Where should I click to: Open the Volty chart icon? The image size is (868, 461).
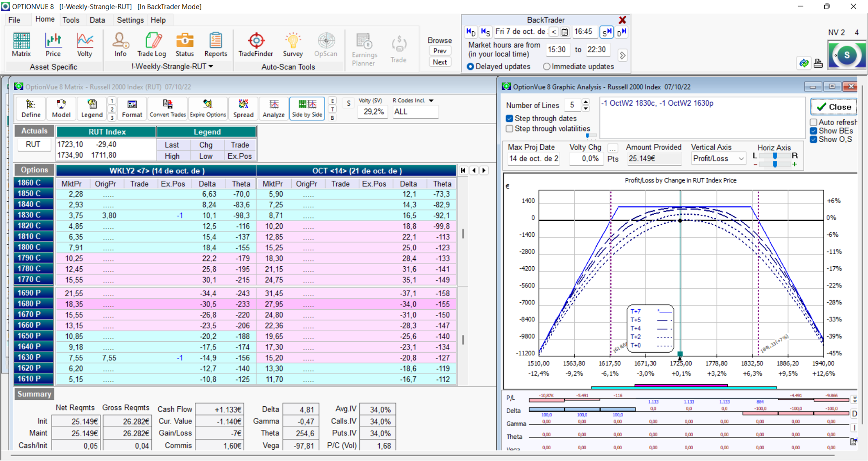[85, 45]
